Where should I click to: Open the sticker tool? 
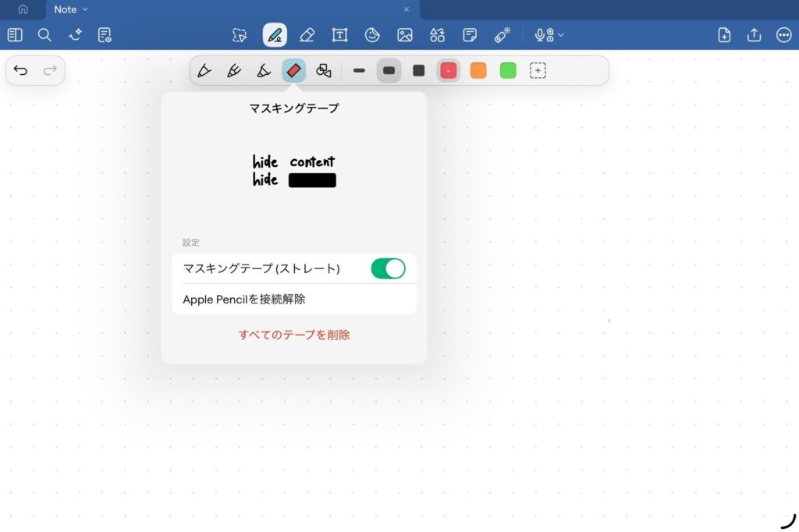coord(372,35)
